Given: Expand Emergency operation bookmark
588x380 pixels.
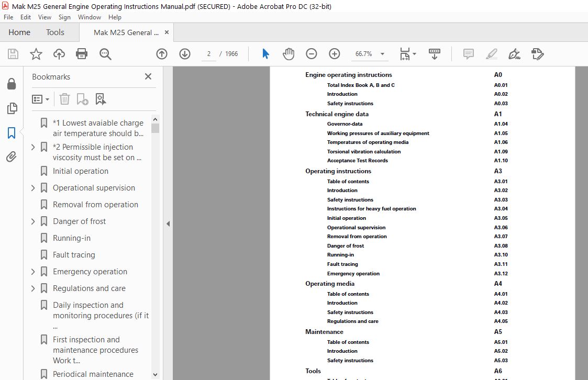Looking at the screenshot, I should tap(32, 272).
